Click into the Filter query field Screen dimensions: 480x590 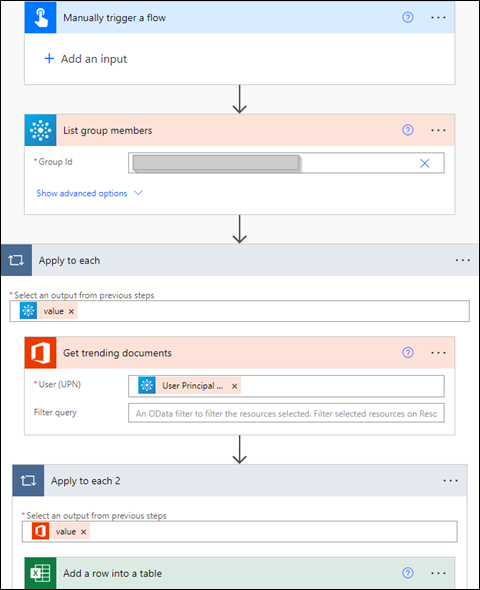[286, 413]
